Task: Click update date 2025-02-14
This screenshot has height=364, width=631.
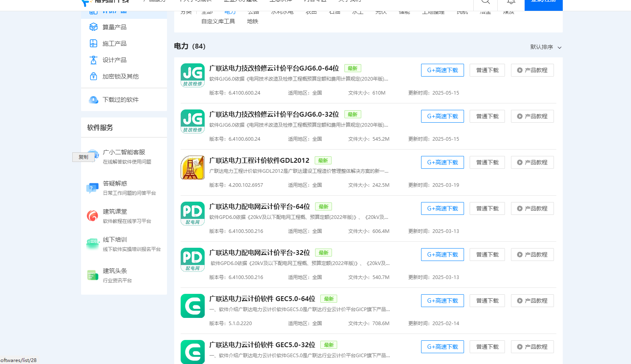Action: 446,324
